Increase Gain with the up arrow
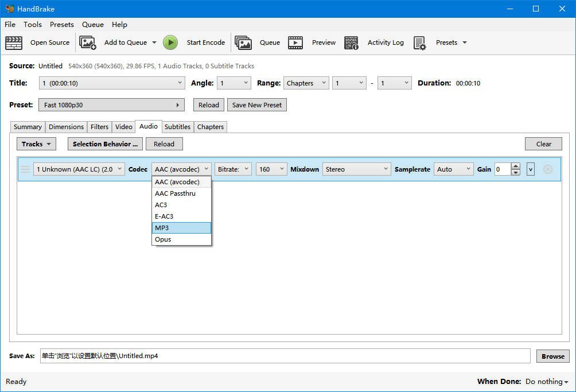The image size is (576, 392). (516, 166)
